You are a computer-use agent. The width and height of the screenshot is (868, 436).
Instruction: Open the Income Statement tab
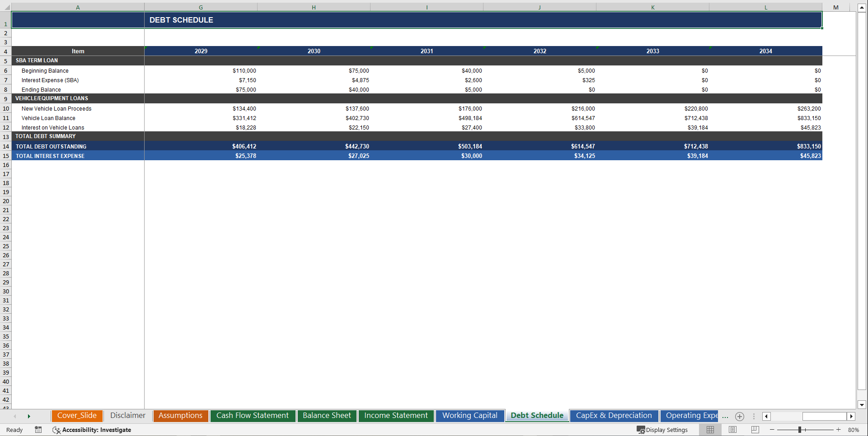(x=396, y=416)
